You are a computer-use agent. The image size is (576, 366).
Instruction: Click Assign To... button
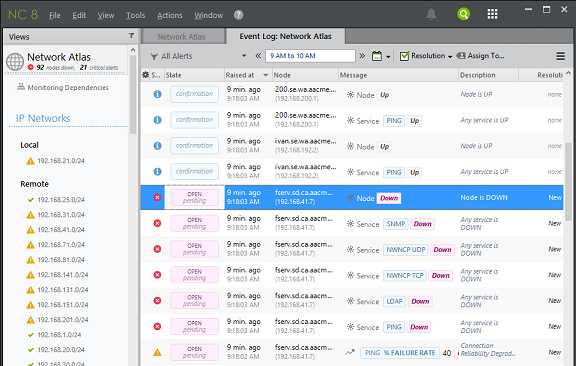click(x=480, y=55)
